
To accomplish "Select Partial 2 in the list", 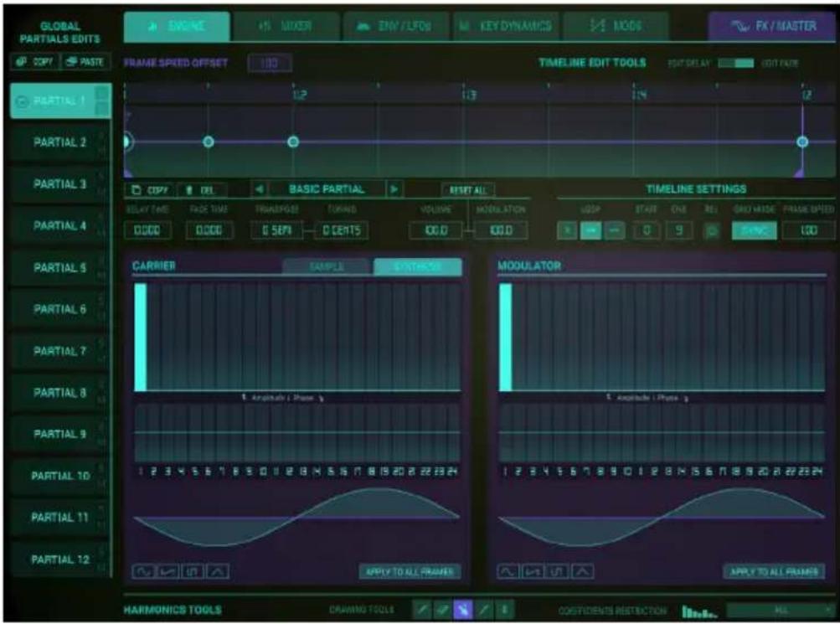I will click(59, 142).
